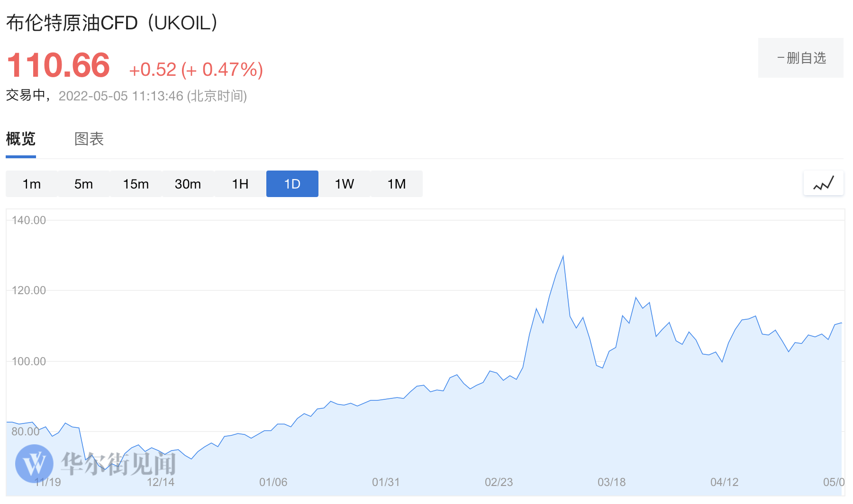This screenshot has height=504, width=853.
Task: Click the +0.52 (+0.47%) change value
Action: [196, 70]
